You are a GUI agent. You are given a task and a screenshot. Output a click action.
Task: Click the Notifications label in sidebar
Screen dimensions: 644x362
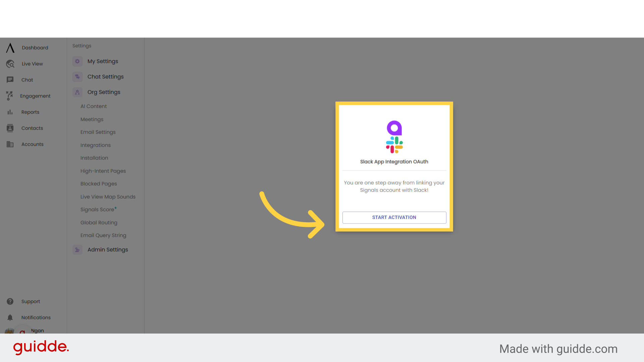tap(36, 317)
